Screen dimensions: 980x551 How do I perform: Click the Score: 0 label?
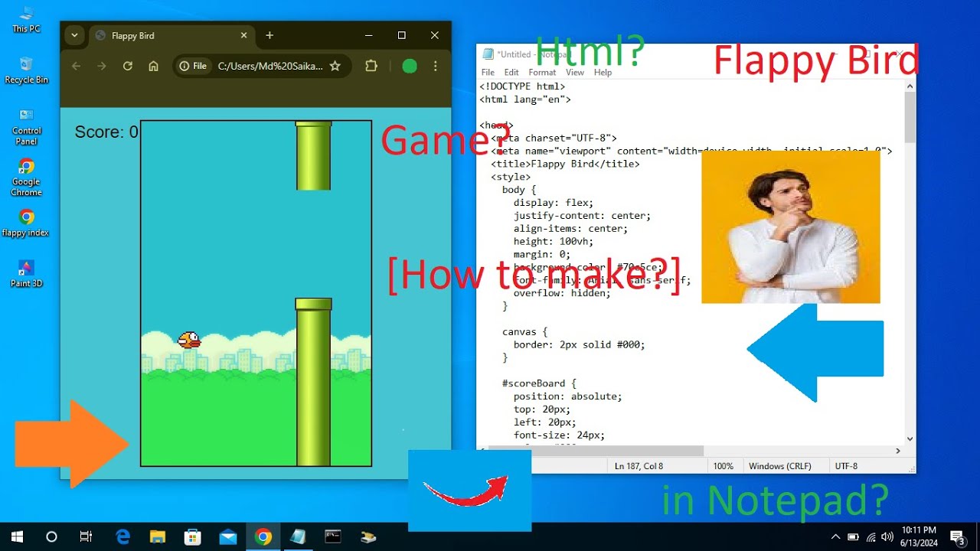click(x=106, y=132)
